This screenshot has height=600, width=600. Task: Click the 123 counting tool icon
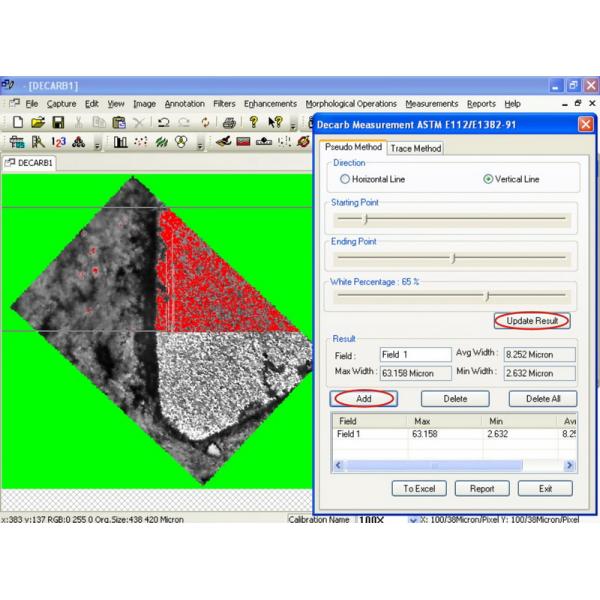(x=58, y=143)
